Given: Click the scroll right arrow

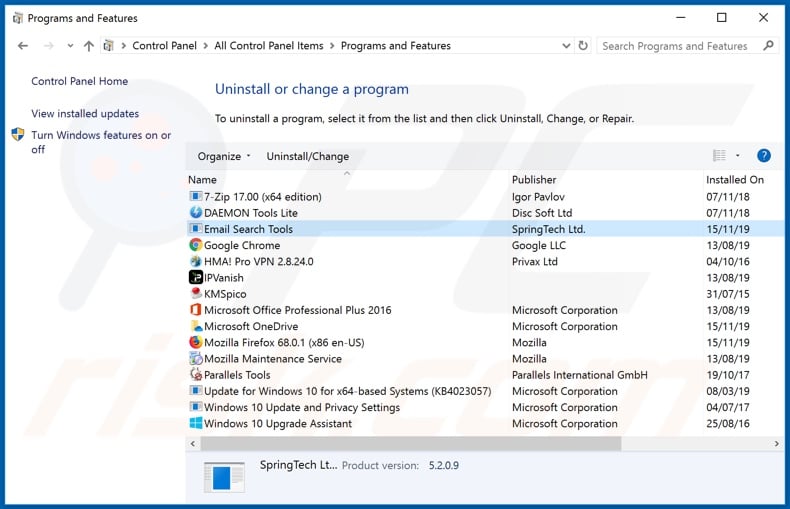Looking at the screenshot, I should pos(776,443).
